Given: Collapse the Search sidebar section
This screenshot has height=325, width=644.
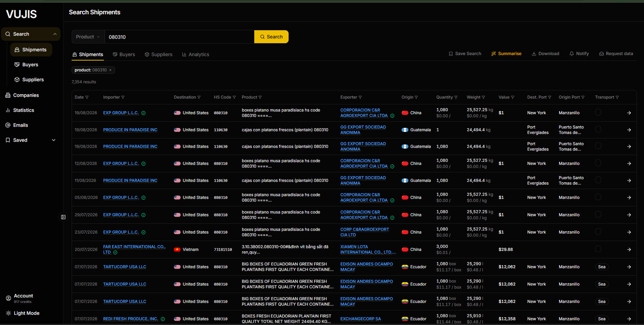Looking at the screenshot, I should pos(55,34).
